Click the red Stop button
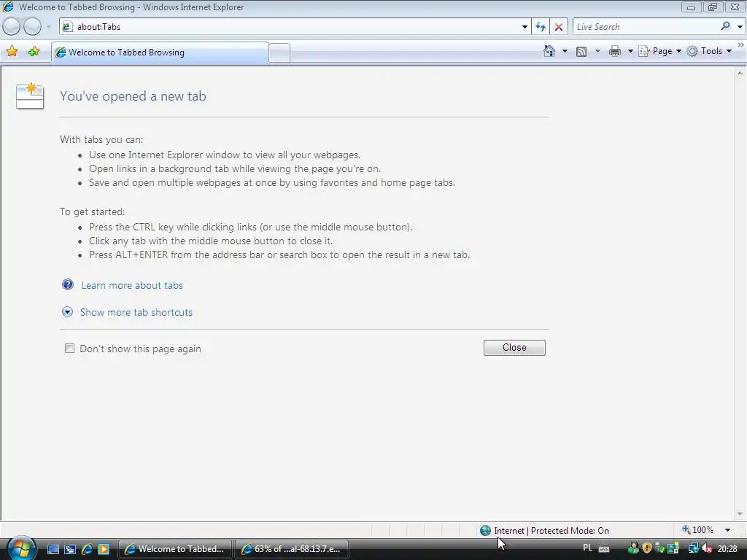 tap(558, 27)
